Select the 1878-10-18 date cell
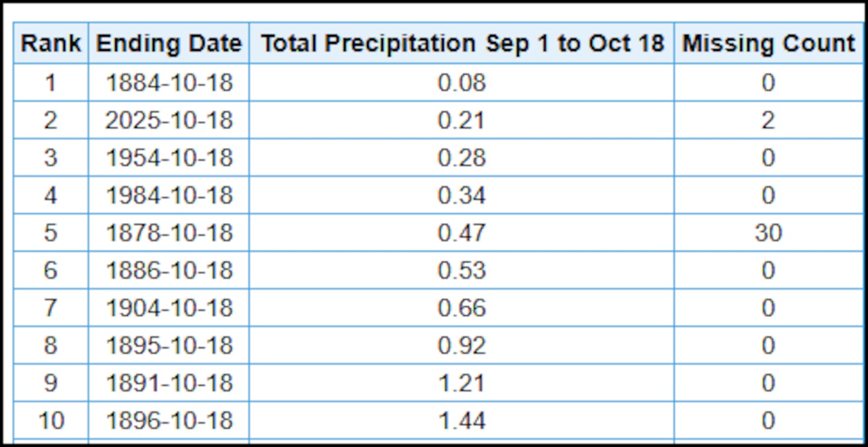 click(x=169, y=233)
